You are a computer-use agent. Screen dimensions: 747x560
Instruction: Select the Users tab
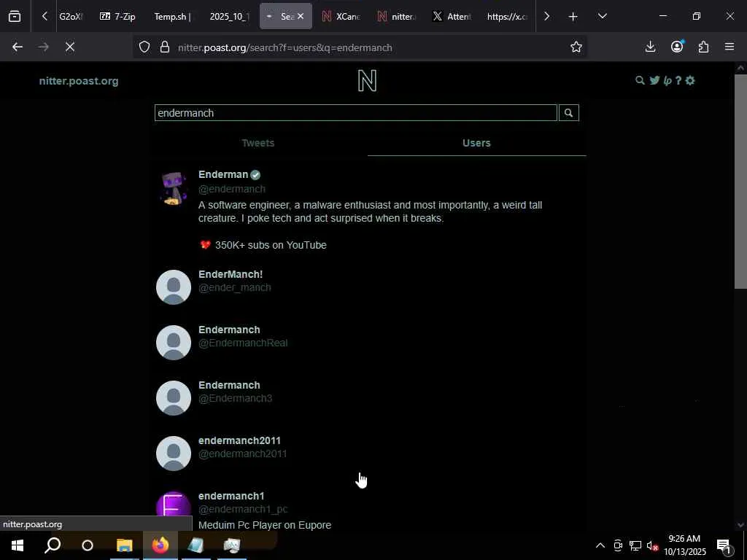coord(476,143)
